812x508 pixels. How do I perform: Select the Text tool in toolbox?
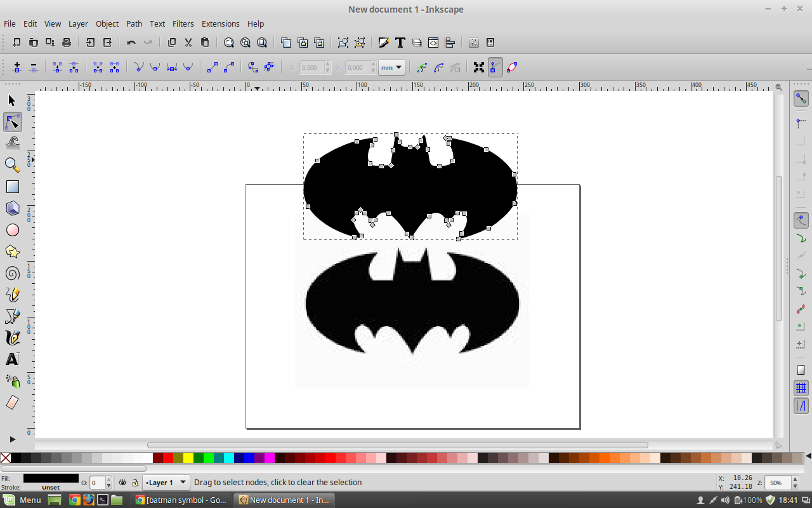[12, 359]
